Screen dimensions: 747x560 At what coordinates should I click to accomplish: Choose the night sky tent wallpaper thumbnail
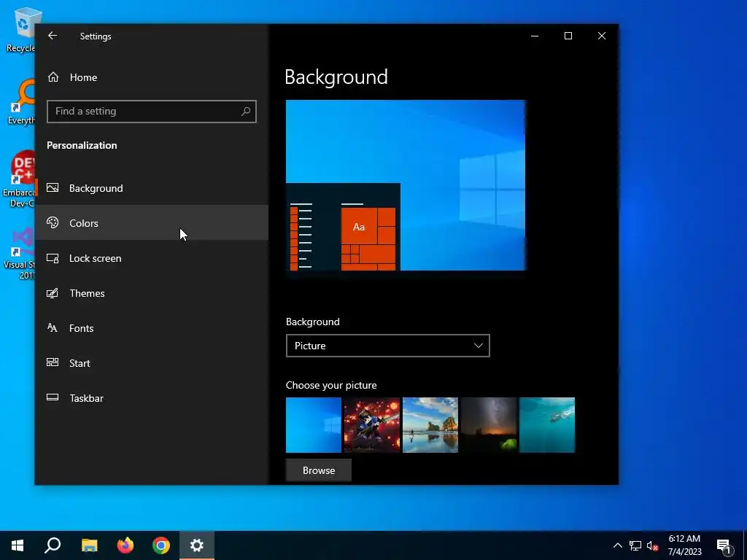pyautogui.click(x=489, y=425)
